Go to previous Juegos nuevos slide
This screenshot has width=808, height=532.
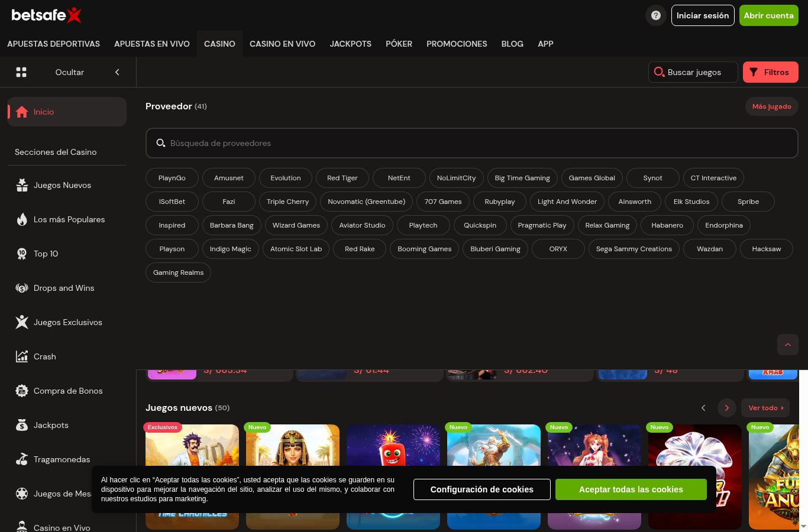(x=703, y=408)
